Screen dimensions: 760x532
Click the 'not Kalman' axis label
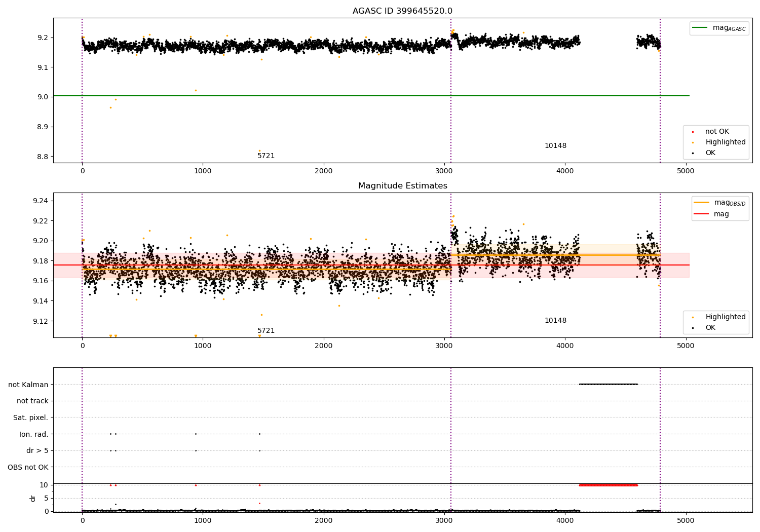28,385
